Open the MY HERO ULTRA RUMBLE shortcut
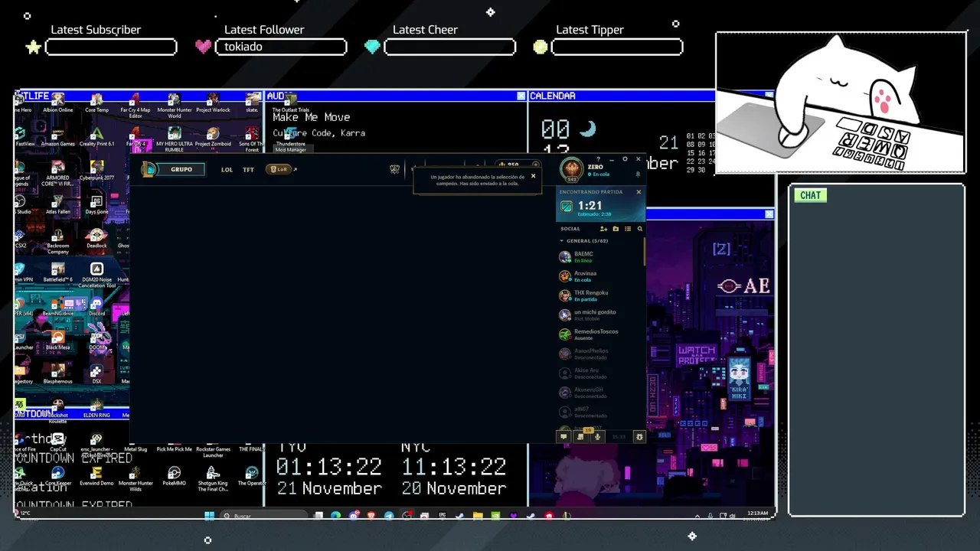 pos(175,139)
